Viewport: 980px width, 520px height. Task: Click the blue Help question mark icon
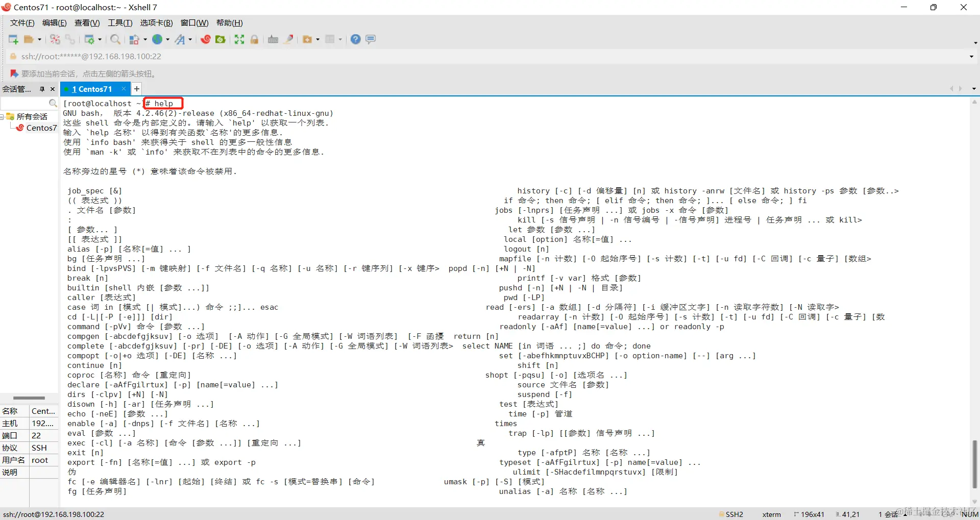356,39
